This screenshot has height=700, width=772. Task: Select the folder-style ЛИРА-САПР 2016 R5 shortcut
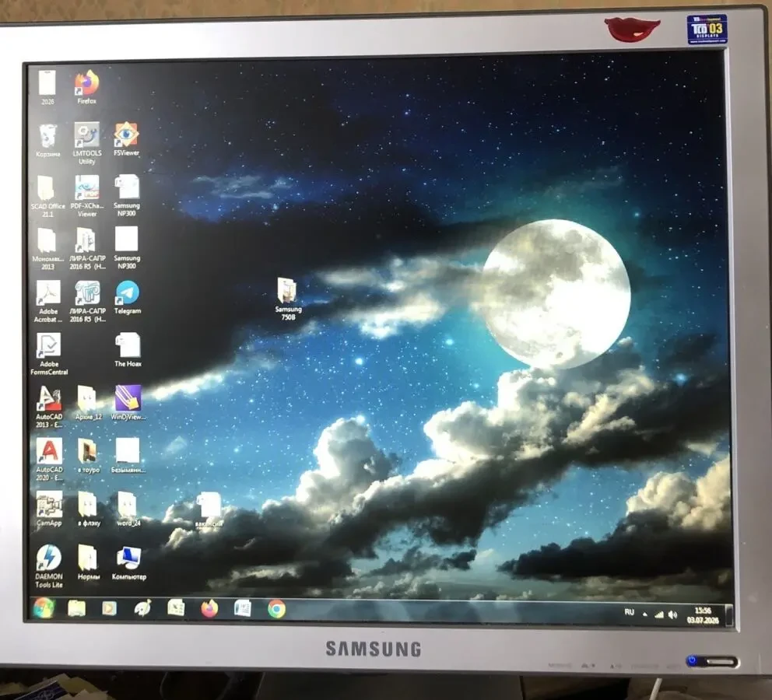pos(87,248)
